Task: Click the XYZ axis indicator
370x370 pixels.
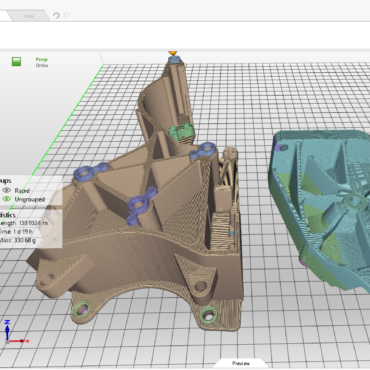Action: (x=16, y=332)
